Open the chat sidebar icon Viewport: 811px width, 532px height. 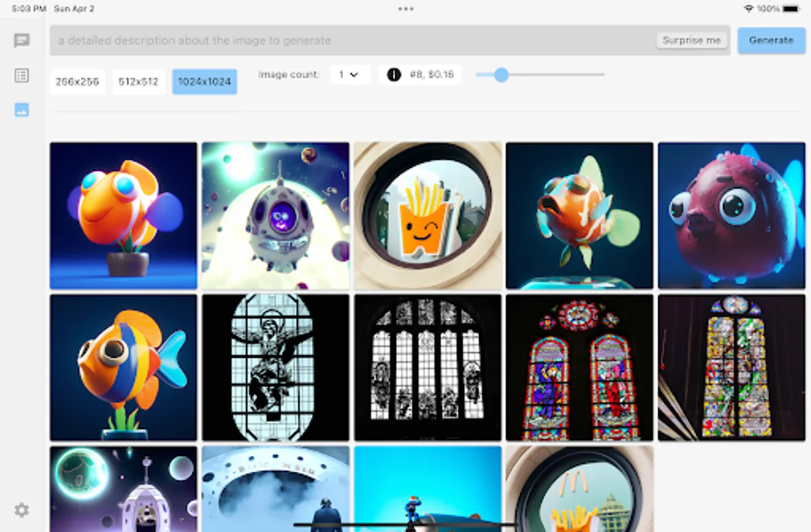pos(22,40)
